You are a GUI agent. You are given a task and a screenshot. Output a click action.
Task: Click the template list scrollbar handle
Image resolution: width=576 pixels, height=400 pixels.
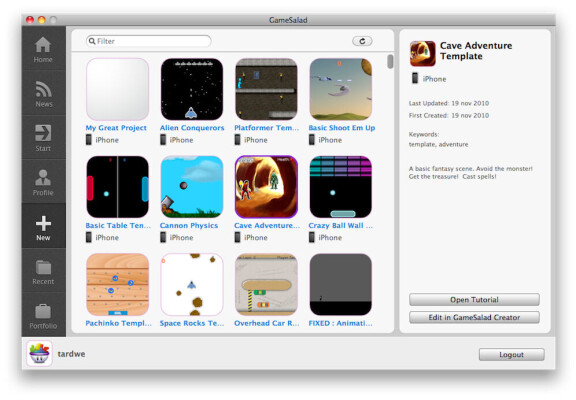coord(390,61)
